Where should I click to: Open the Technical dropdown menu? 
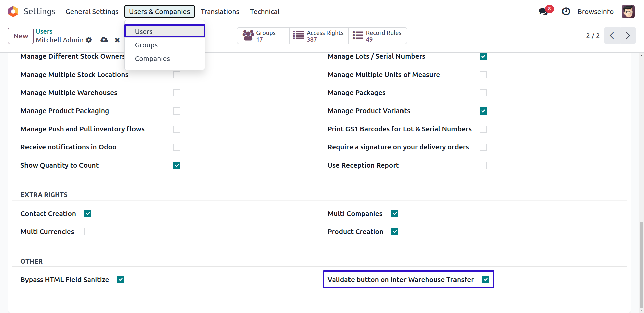(x=265, y=12)
